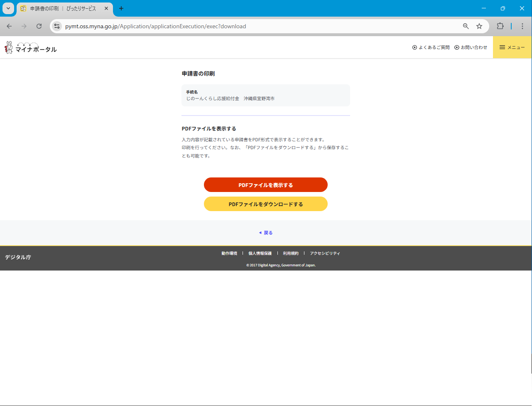Click the browser back arrow
Image resolution: width=532 pixels, height=406 pixels.
[x=9, y=26]
